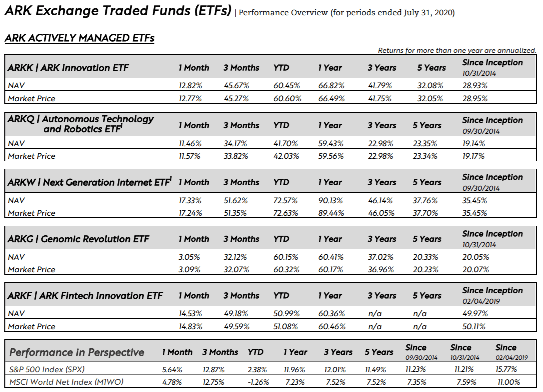
Task: Click the 02/04/2019 inception date under ARKF
Action: point(481,301)
